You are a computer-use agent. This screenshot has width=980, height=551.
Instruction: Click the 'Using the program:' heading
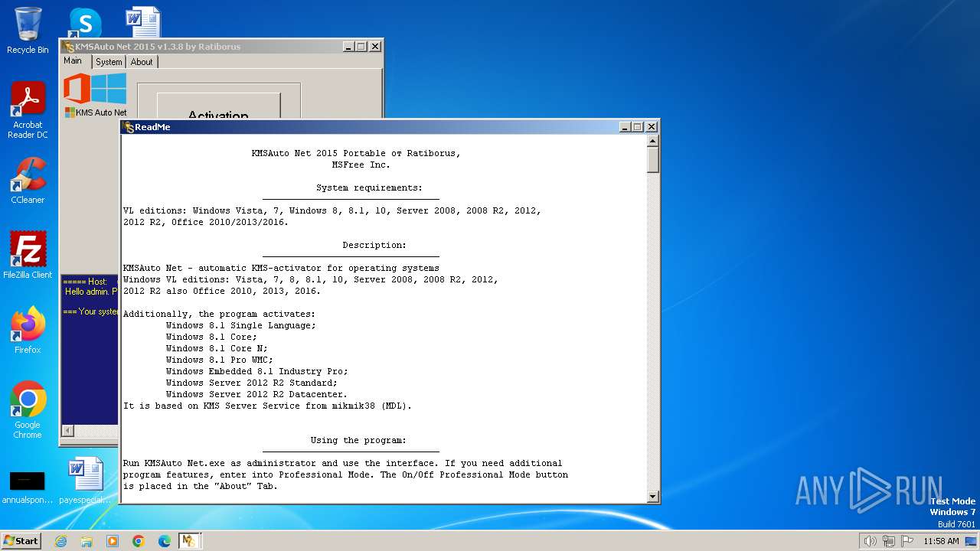pyautogui.click(x=358, y=440)
